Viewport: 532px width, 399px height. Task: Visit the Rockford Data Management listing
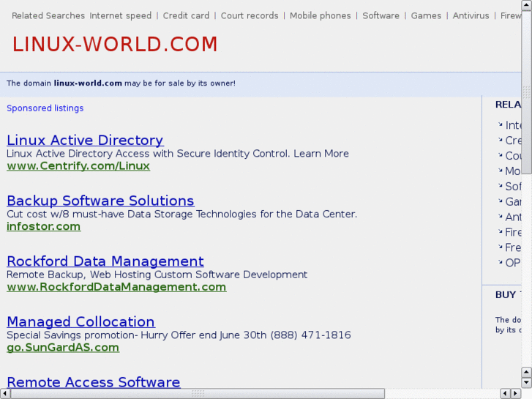point(105,261)
